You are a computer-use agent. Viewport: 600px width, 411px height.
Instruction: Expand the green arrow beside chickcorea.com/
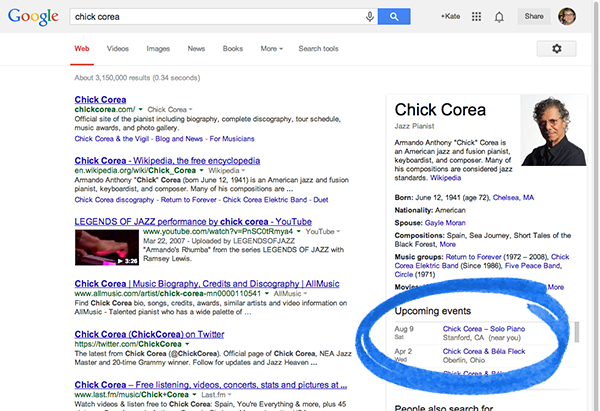pos(140,109)
